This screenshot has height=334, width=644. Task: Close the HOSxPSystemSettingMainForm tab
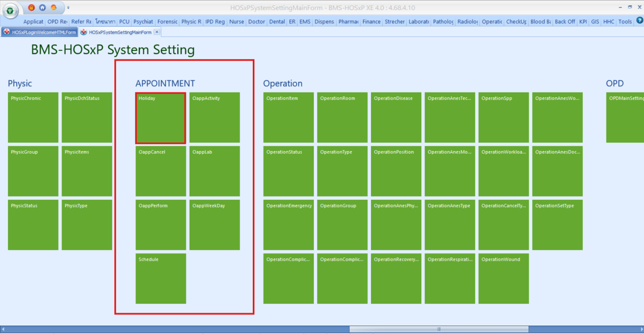157,32
